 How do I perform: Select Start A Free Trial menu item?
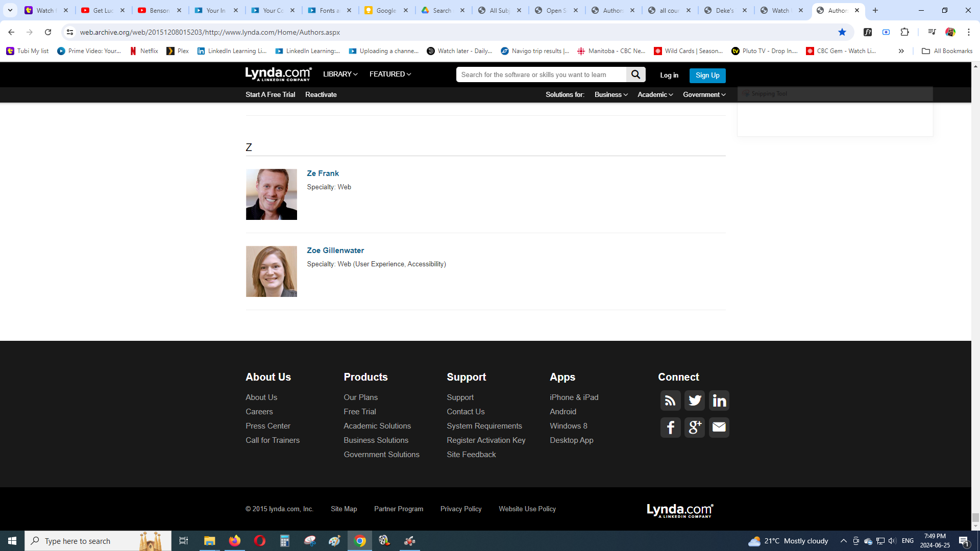(x=270, y=94)
